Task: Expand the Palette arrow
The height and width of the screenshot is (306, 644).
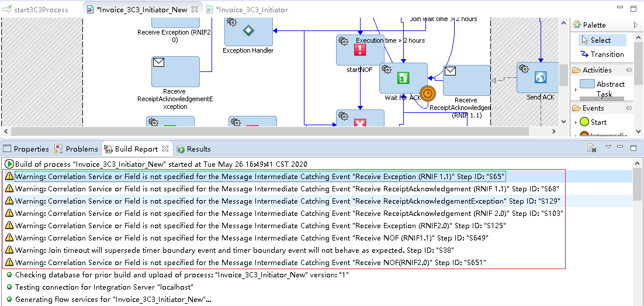Action: tap(636, 25)
